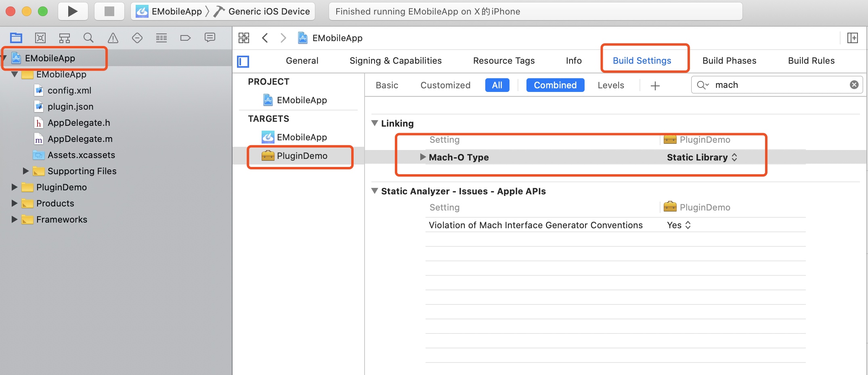Go back in editor history
This screenshot has width=868, height=375.
[265, 38]
